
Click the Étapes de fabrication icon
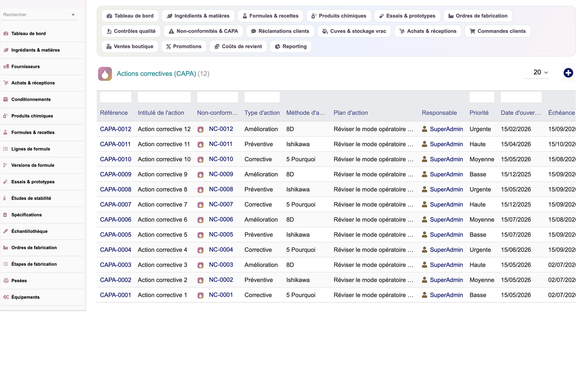click(x=6, y=264)
